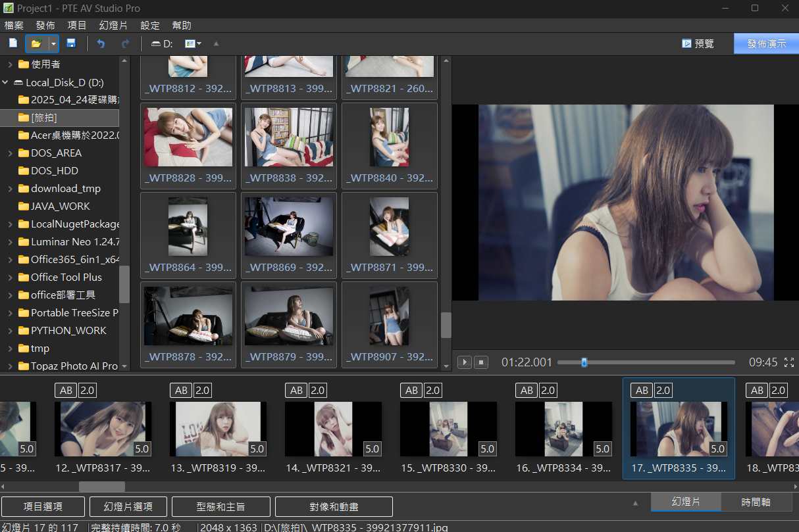Click the 幻燈片選項 slide options button
The height and width of the screenshot is (532, 799).
128,506
